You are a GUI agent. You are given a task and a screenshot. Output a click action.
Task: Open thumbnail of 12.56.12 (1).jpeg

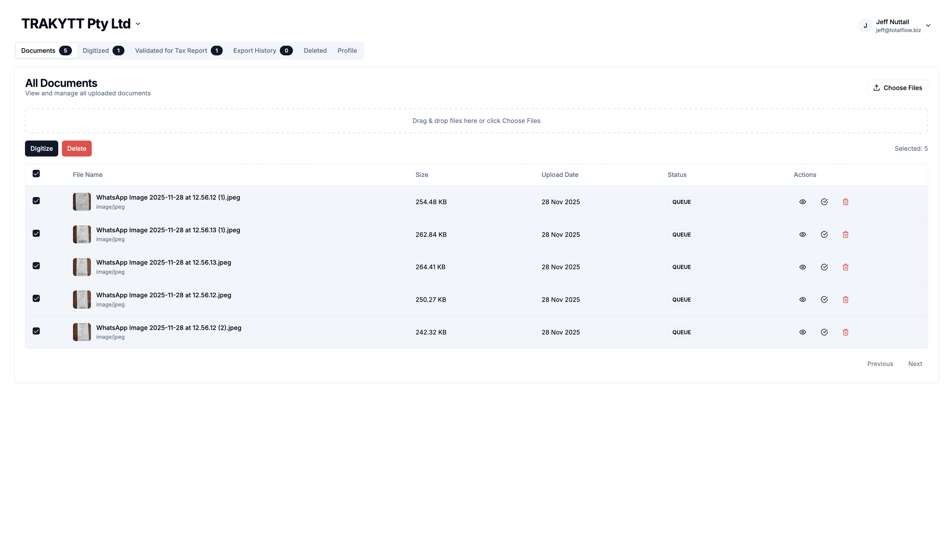82,202
